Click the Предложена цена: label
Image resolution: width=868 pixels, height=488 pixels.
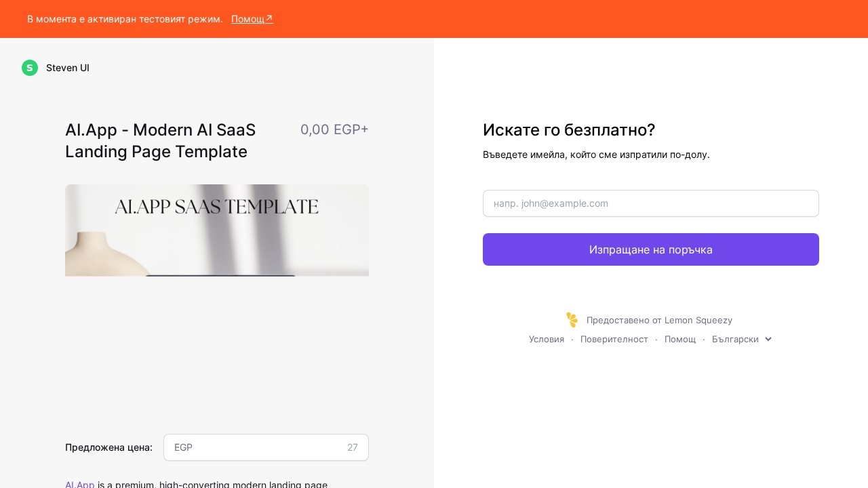[108, 447]
